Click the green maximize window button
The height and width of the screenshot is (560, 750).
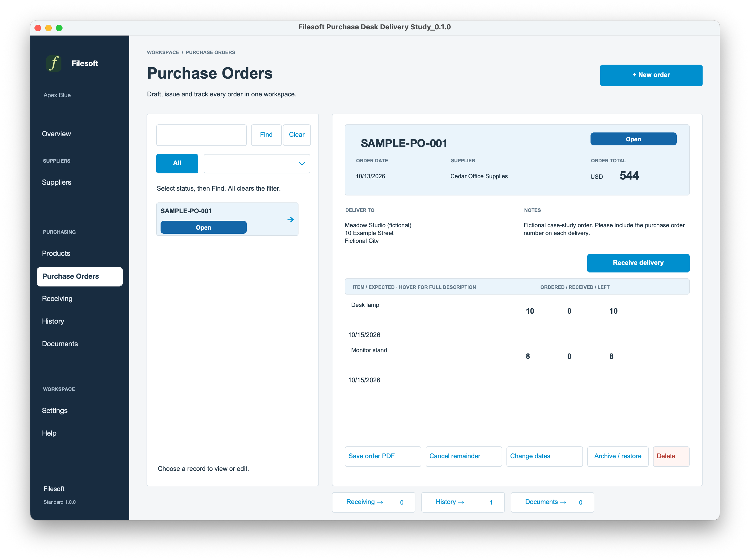59,28
